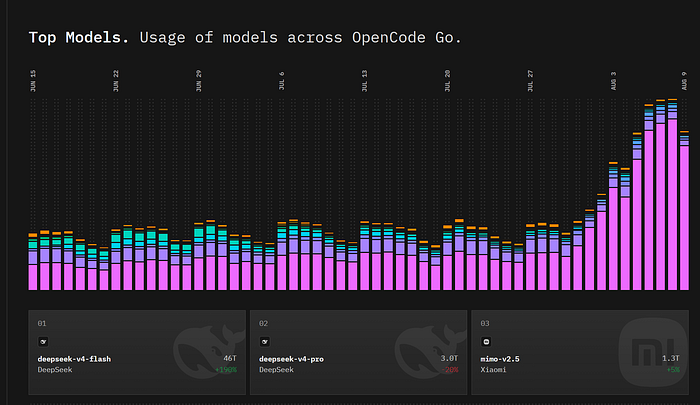The image size is (700, 405).
Task: Click the JUL 27 date label
Action: [530, 81]
